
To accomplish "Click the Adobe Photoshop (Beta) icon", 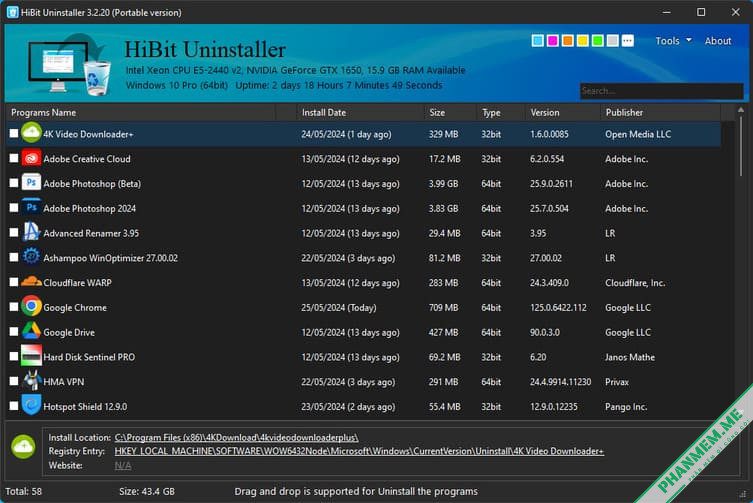I will point(31,183).
